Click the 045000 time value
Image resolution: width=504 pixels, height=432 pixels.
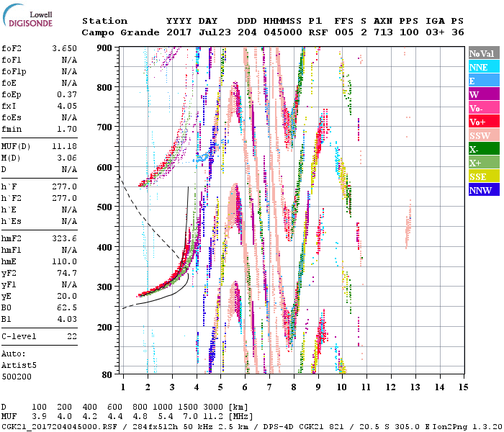283,32
